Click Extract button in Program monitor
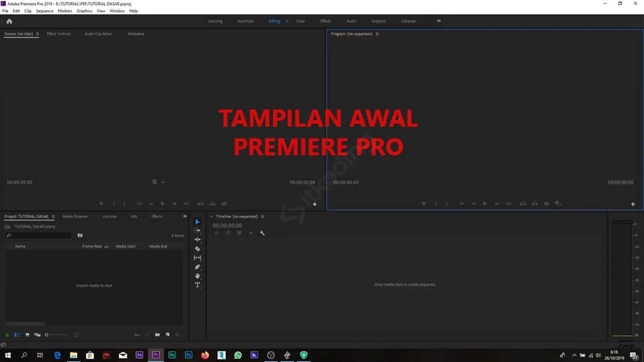The width and height of the screenshot is (644, 362). point(535,204)
